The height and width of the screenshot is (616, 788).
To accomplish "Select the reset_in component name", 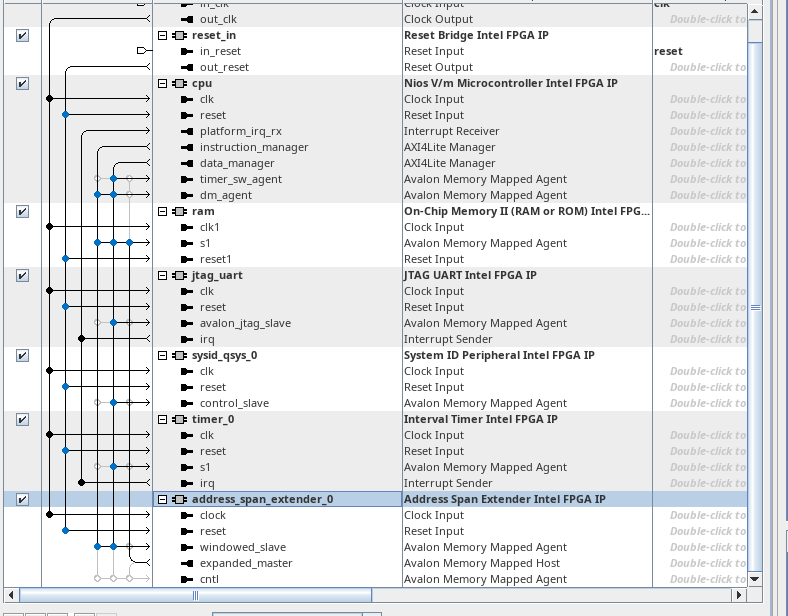I will [214, 36].
